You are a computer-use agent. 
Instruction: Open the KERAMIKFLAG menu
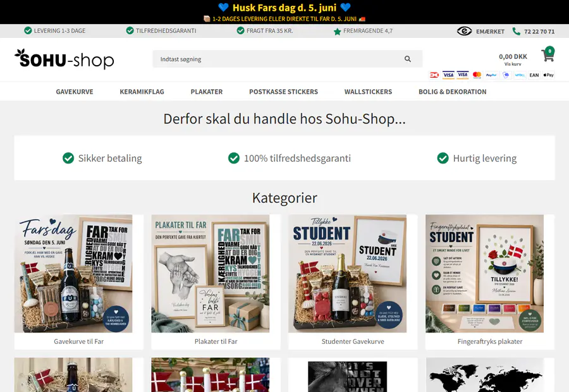pos(142,92)
